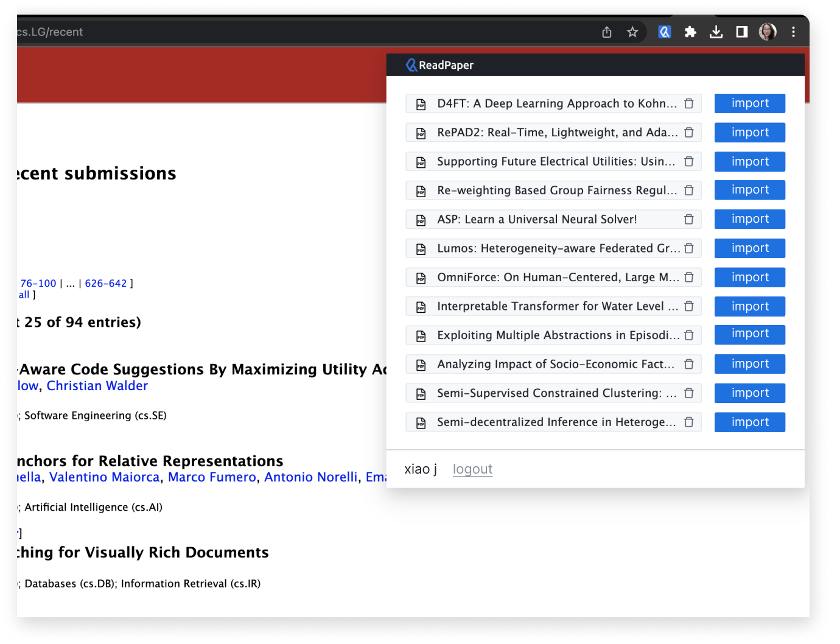Image resolution: width=840 pixels, height=644 pixels.
Task: Import Supporting Future Electrical Utilities paper
Action: (x=749, y=162)
